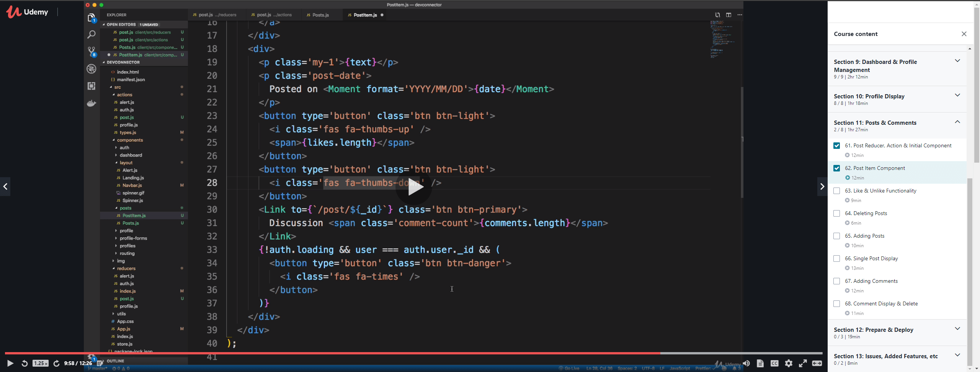The width and height of the screenshot is (980, 372).
Task: Uncheck completed lecture 62 Post Item Component
Action: tap(837, 168)
